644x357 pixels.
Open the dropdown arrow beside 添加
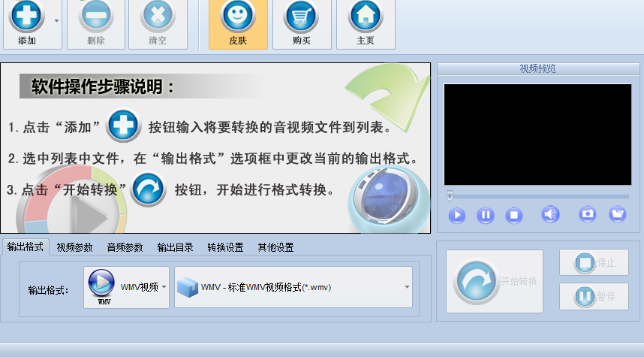pos(57,20)
